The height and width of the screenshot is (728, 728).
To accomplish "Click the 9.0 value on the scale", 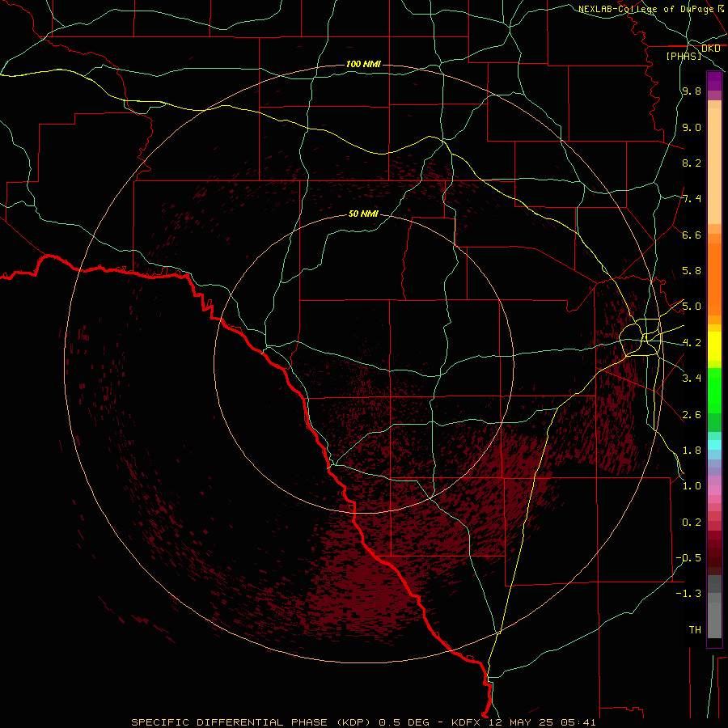I will [x=692, y=127].
